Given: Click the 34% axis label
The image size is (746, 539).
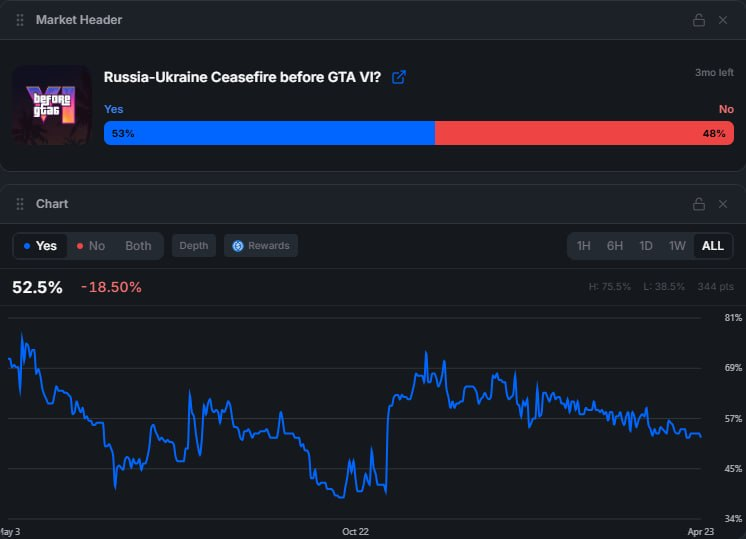Looking at the screenshot, I should point(733,519).
